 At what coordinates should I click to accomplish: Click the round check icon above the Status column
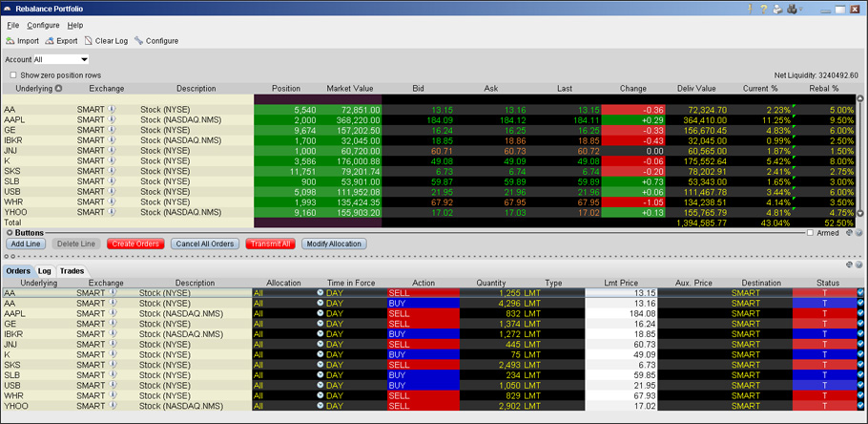(x=858, y=265)
